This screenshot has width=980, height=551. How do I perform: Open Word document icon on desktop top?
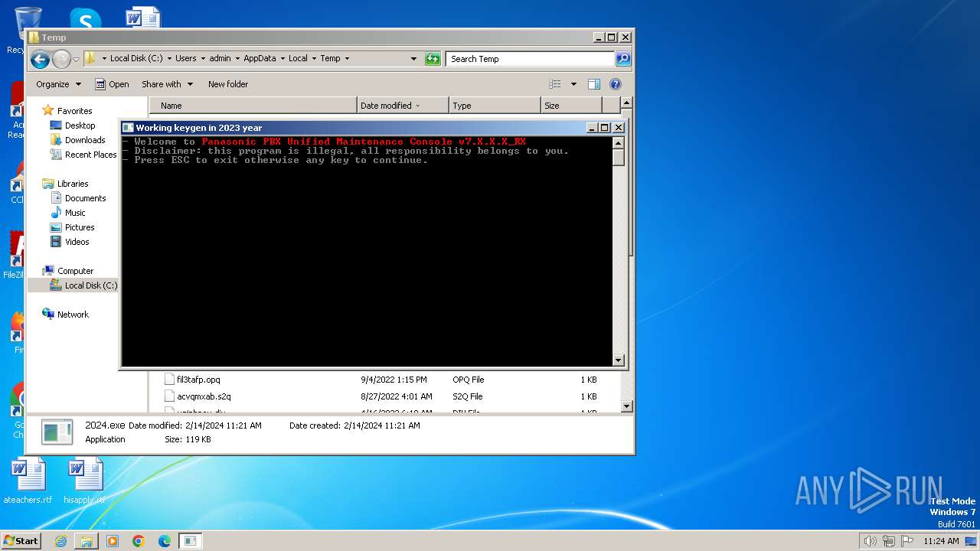tap(143, 18)
